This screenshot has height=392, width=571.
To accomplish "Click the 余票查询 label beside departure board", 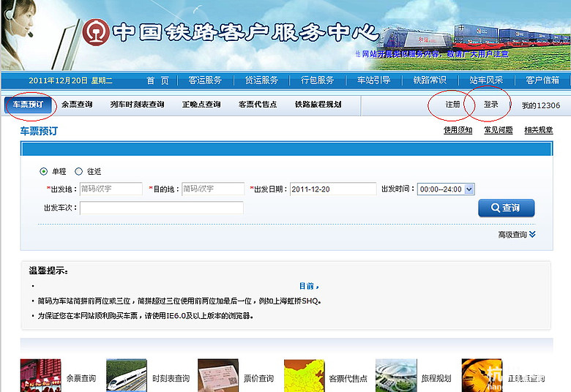I will click(81, 379).
